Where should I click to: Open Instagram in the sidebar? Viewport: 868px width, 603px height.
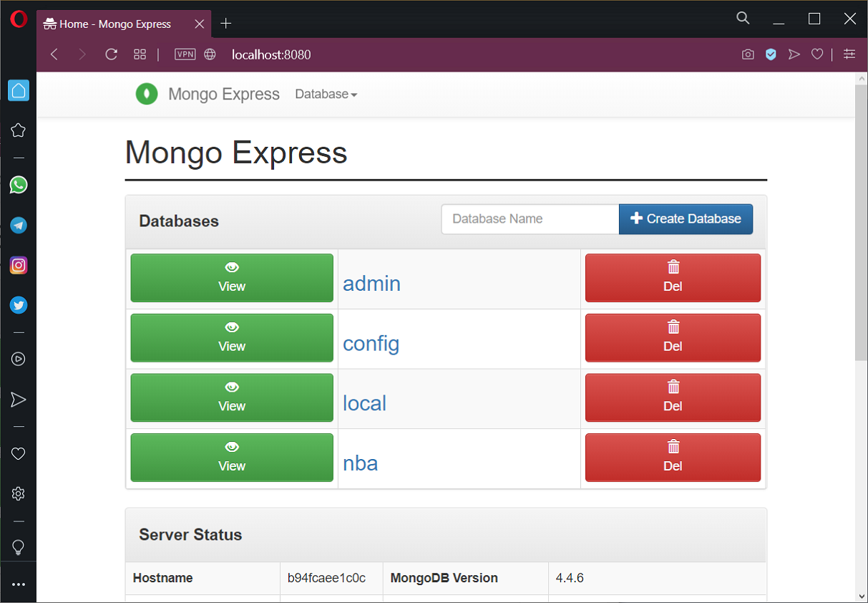pyautogui.click(x=19, y=265)
